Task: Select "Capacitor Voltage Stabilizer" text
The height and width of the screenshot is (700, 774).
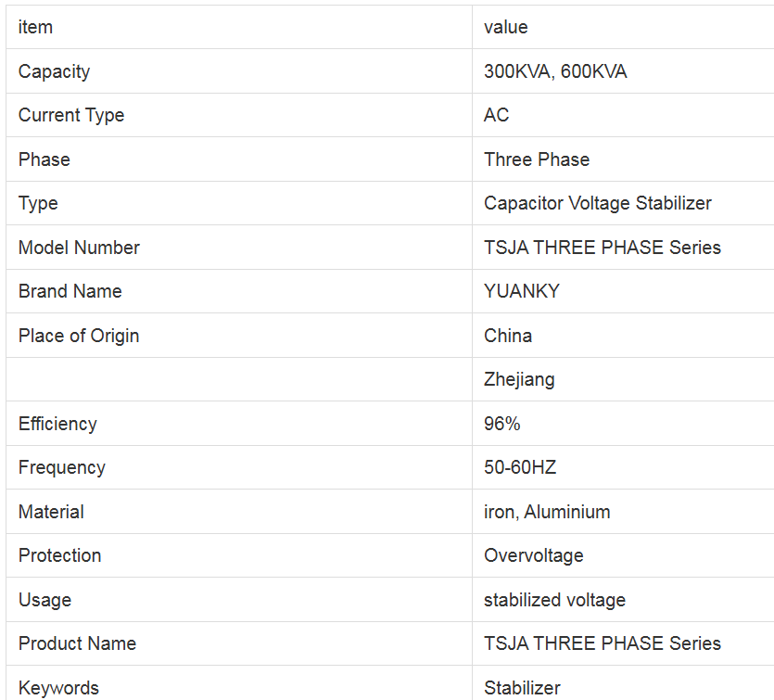Action: [598, 203]
